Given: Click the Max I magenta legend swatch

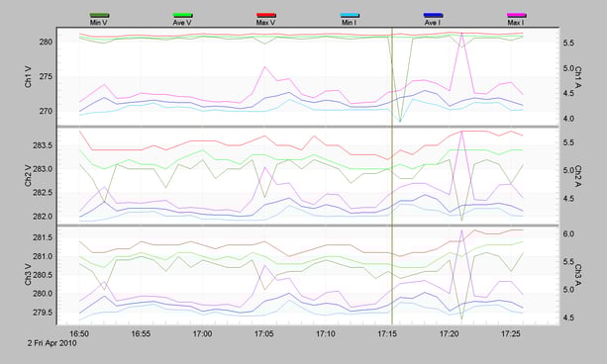Looking at the screenshot, I should (517, 15).
